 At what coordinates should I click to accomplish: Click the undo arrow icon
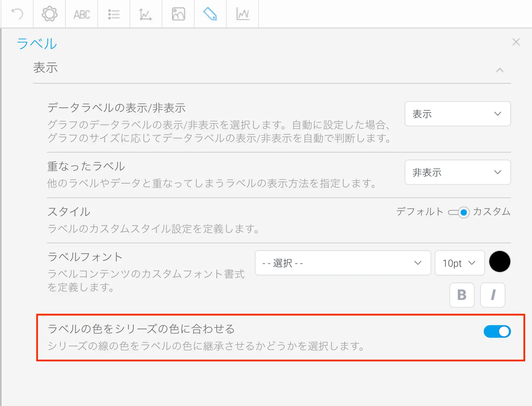pyautogui.click(x=17, y=14)
